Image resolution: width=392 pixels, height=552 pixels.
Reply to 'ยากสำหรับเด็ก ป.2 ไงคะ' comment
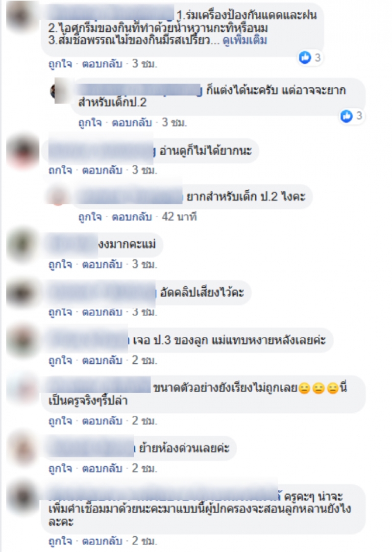(x=132, y=217)
